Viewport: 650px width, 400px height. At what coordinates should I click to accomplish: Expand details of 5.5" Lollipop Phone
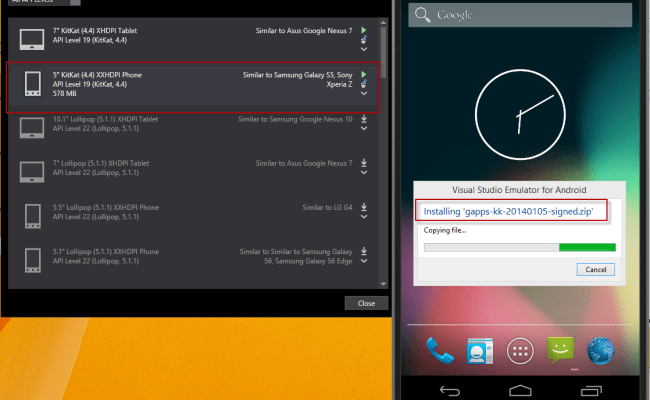[364, 217]
